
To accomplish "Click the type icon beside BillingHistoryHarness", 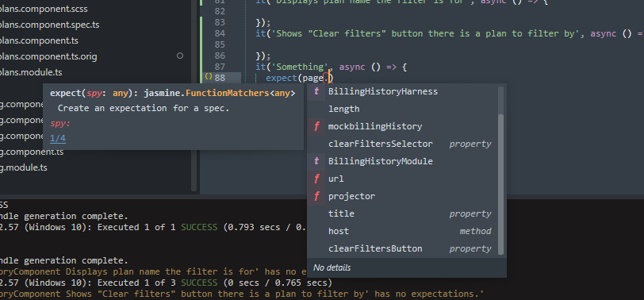I will [316, 91].
